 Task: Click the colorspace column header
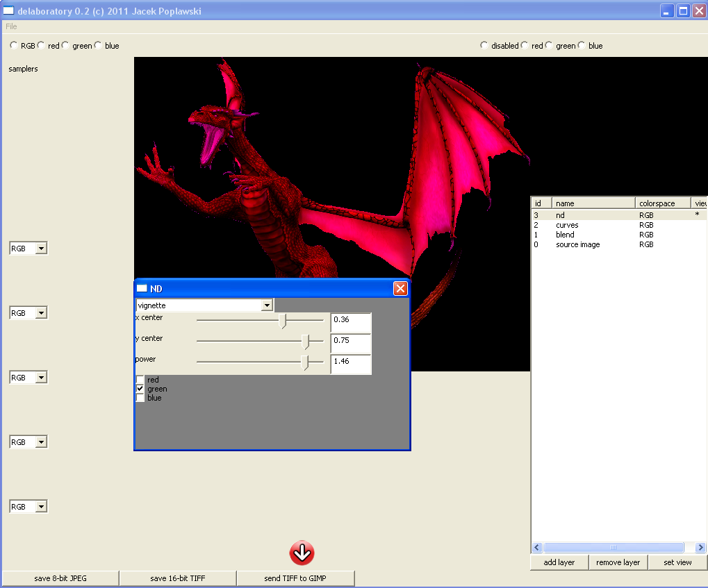[x=663, y=203]
